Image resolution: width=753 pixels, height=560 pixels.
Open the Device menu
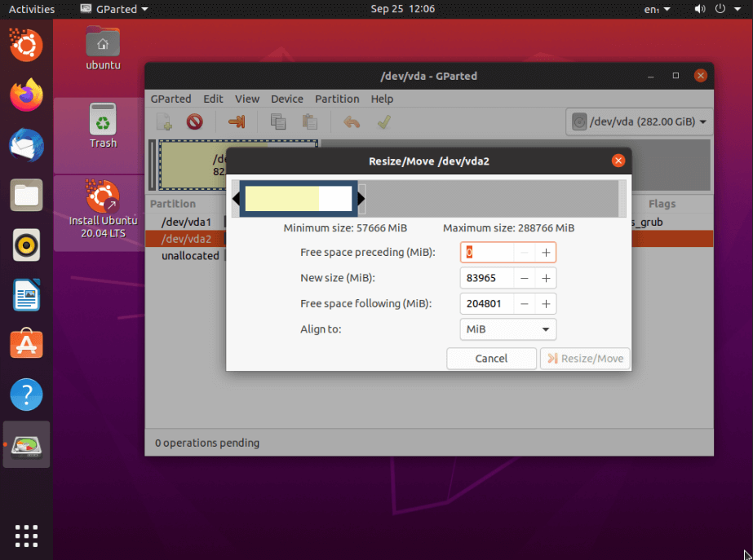click(286, 99)
